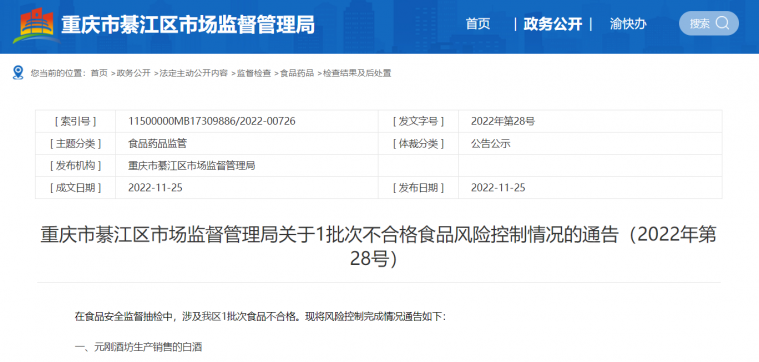Select index number 11500000MB17309886/2022-00726
This screenshot has height=362, width=759.
coord(212,121)
